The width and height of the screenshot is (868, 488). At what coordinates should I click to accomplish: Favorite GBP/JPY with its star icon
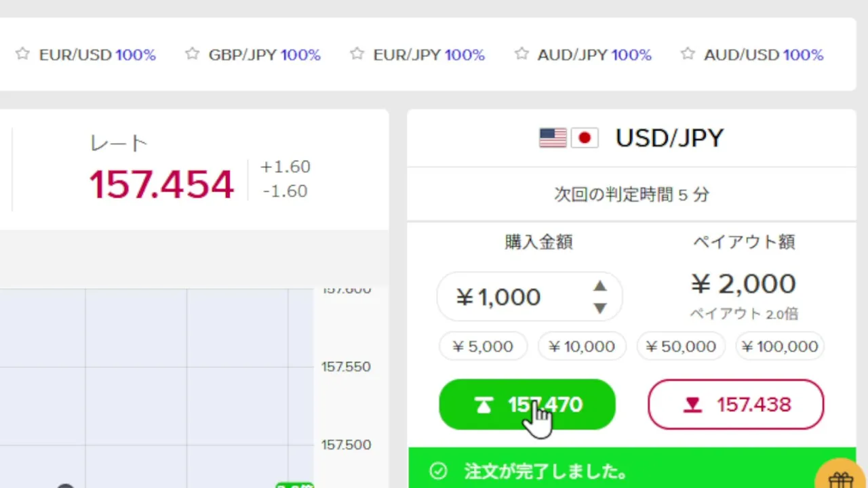(x=192, y=54)
